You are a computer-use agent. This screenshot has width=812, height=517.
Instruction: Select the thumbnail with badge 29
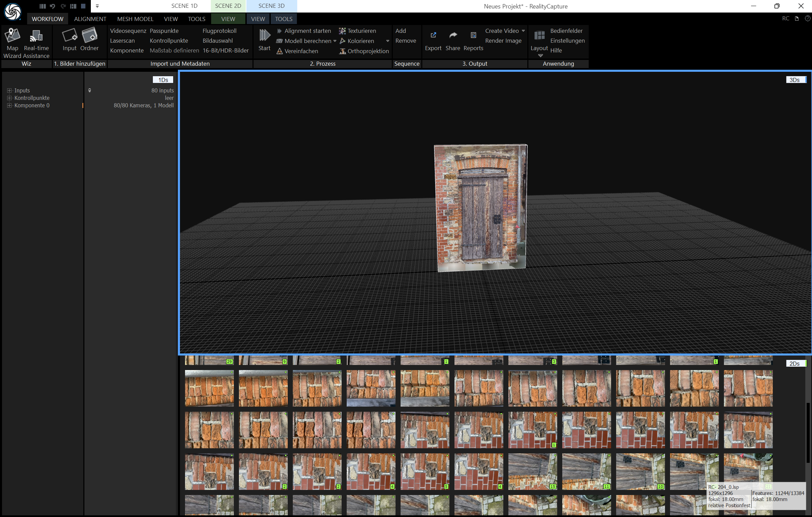[x=209, y=360]
